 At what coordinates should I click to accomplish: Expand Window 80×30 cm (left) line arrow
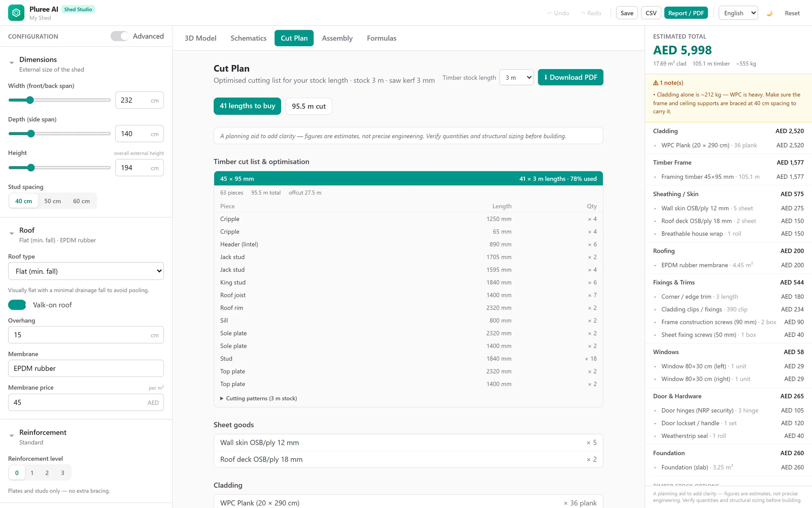pyautogui.click(x=656, y=366)
